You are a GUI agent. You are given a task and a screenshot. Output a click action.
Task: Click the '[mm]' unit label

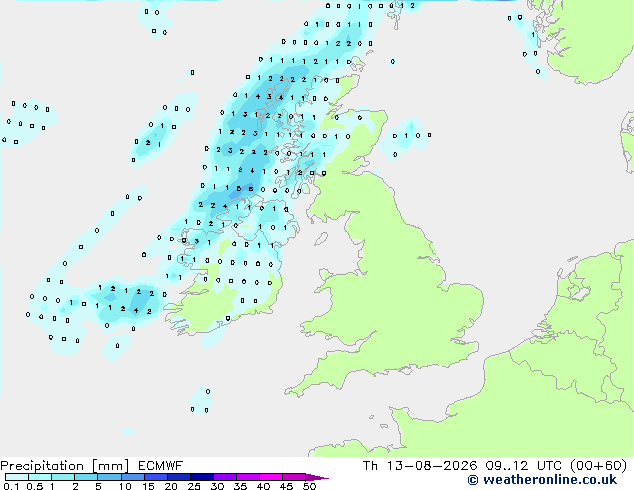coord(110,466)
